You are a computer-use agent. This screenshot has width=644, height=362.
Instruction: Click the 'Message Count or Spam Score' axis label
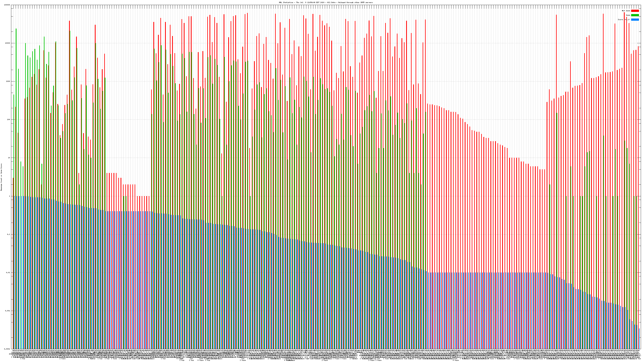pyautogui.click(x=1, y=177)
